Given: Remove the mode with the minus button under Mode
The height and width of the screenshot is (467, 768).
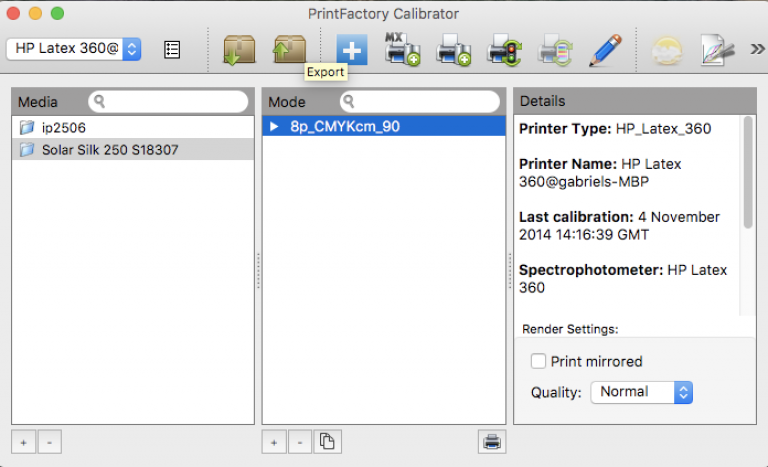Looking at the screenshot, I should click(x=300, y=442).
